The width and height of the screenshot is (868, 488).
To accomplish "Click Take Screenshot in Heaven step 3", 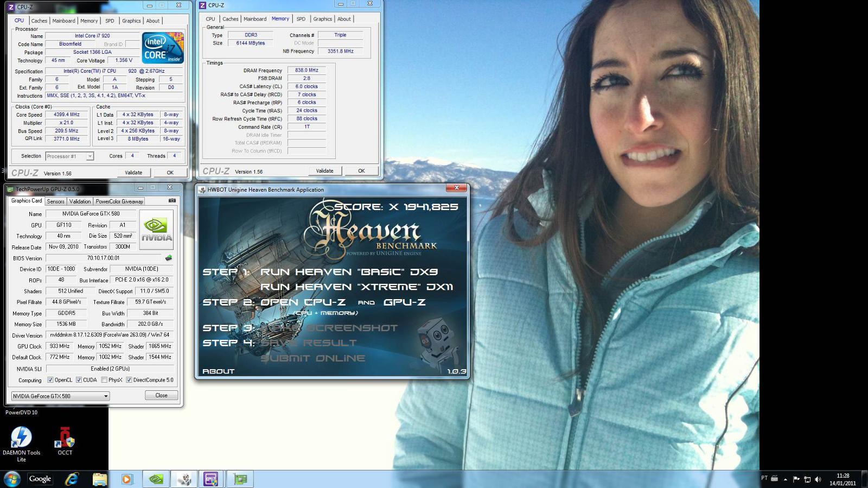I will click(329, 328).
